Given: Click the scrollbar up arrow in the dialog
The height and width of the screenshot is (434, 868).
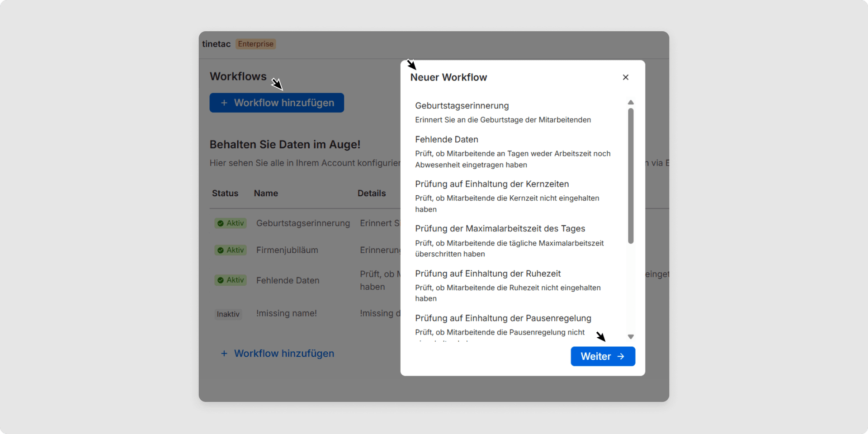Looking at the screenshot, I should [x=631, y=102].
